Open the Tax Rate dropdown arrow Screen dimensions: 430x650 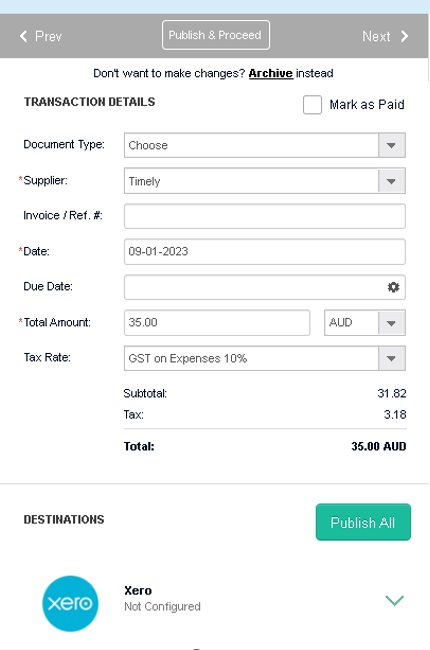[x=391, y=358]
